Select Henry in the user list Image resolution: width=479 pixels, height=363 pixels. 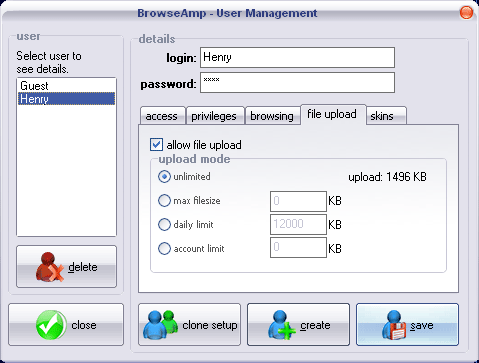(66, 99)
